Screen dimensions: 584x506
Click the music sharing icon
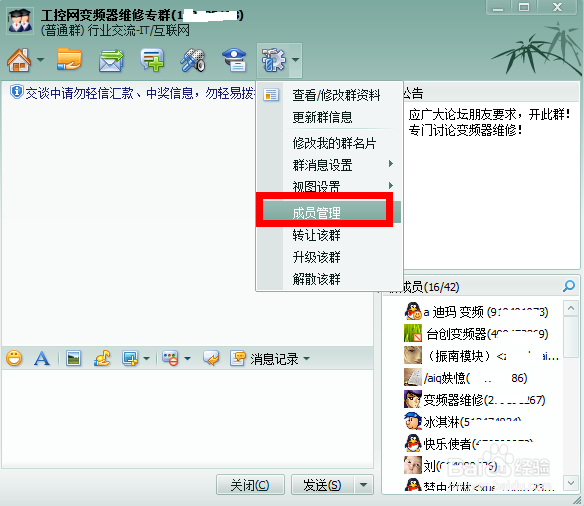(x=102, y=358)
